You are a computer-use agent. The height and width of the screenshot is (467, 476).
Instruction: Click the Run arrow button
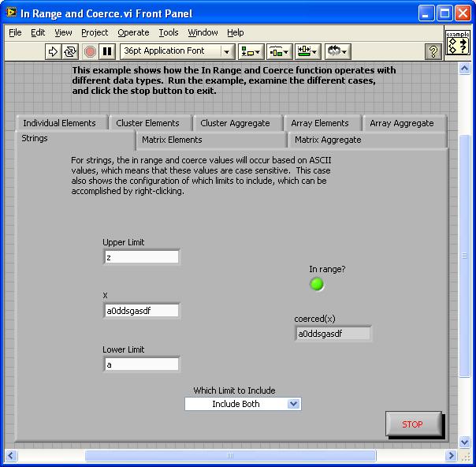(53, 51)
